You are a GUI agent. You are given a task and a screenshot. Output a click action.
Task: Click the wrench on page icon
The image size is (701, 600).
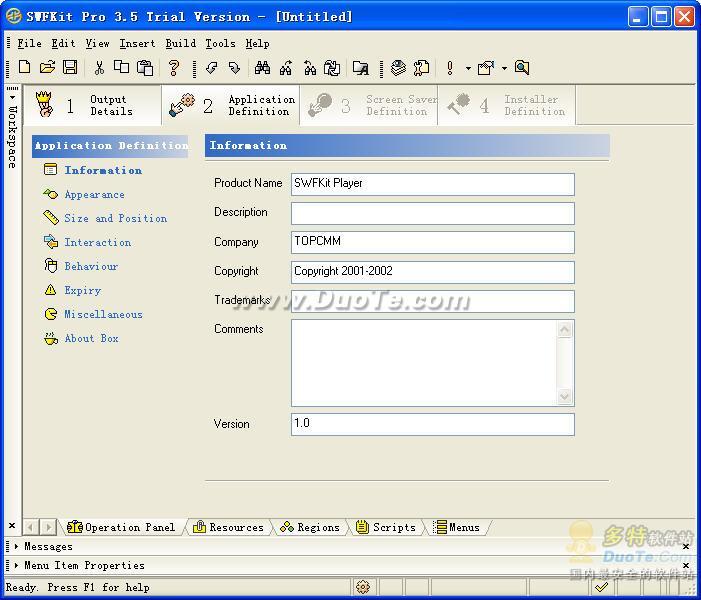[x=421, y=68]
